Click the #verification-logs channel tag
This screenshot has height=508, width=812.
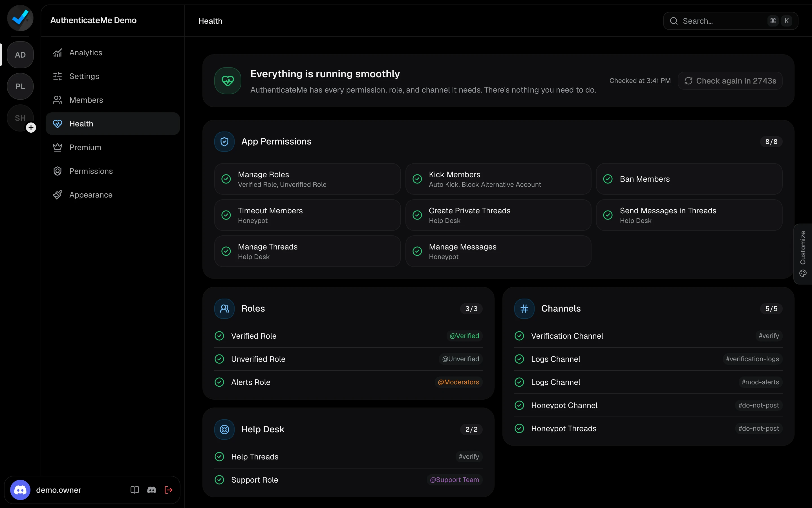[752, 359]
